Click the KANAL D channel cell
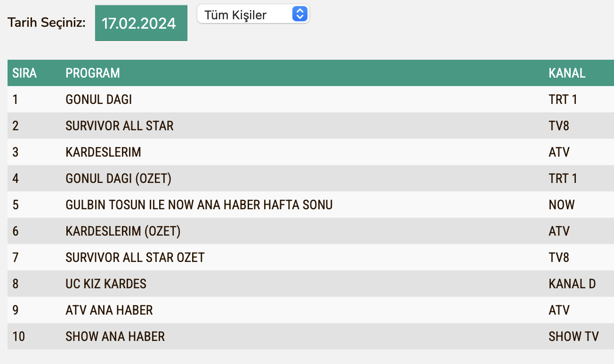The width and height of the screenshot is (614, 364). click(x=572, y=284)
